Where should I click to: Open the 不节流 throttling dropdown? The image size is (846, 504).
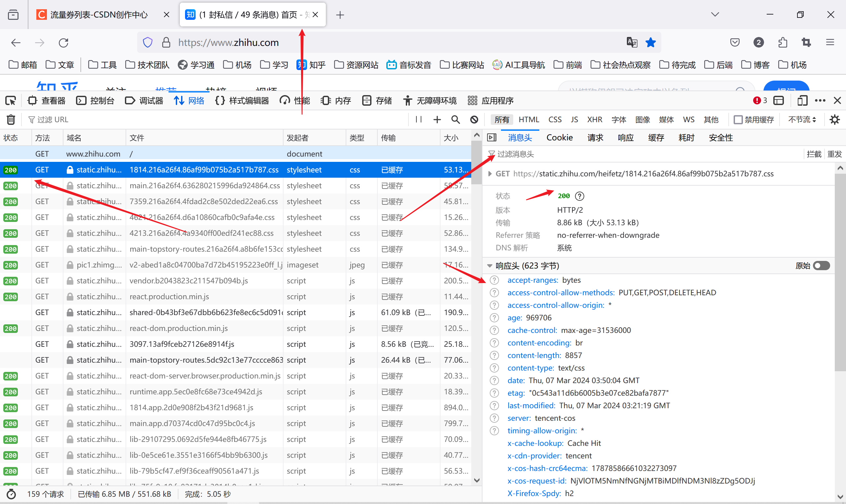coord(802,120)
